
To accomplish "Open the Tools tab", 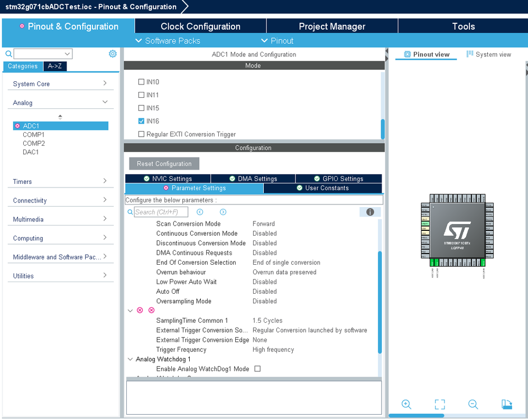I will click(x=464, y=26).
